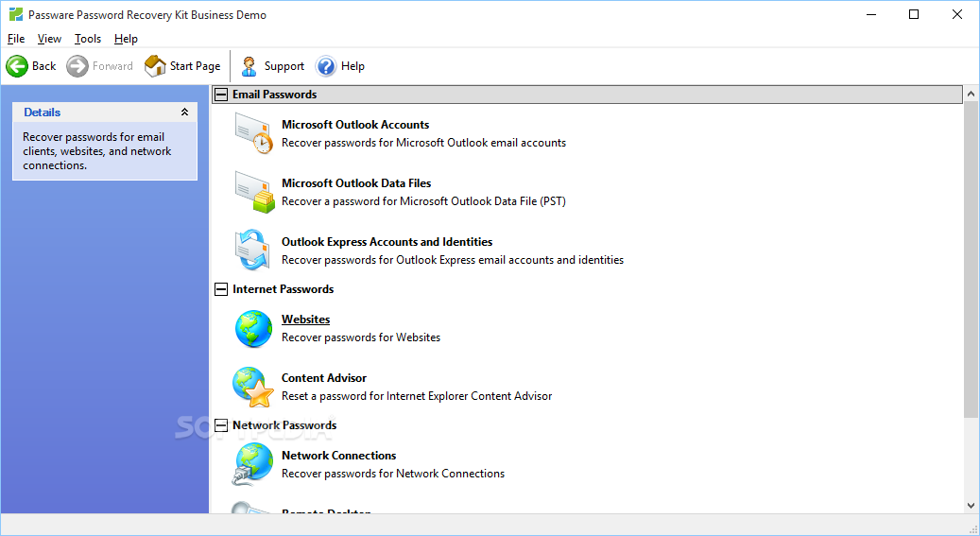
Task: Collapse the Network Passwords section
Action: [x=221, y=425]
